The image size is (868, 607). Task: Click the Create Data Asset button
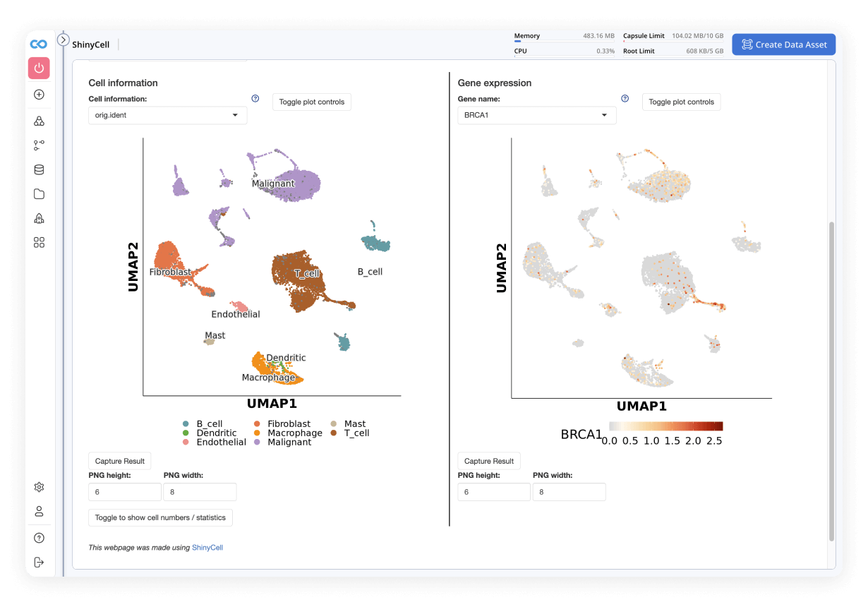783,44
